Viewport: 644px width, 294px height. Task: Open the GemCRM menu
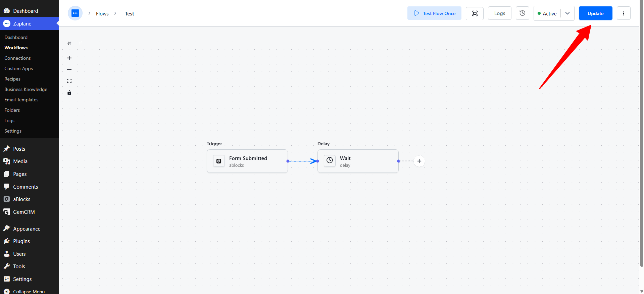30,212
